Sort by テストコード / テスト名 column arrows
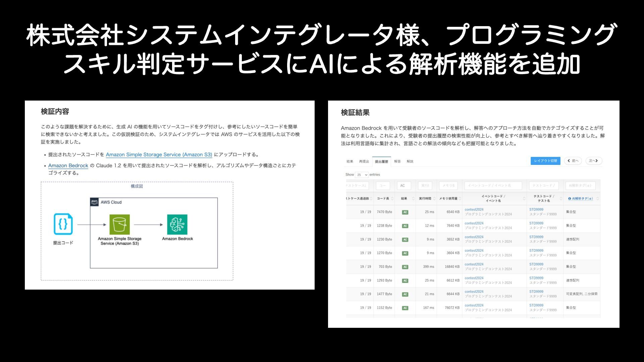 561,199
